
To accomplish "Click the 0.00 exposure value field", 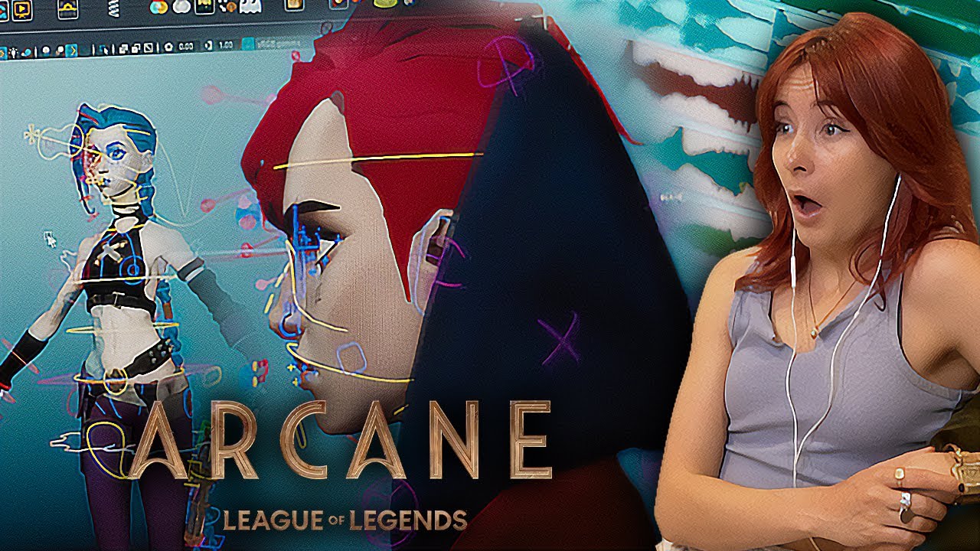I will point(186,47).
